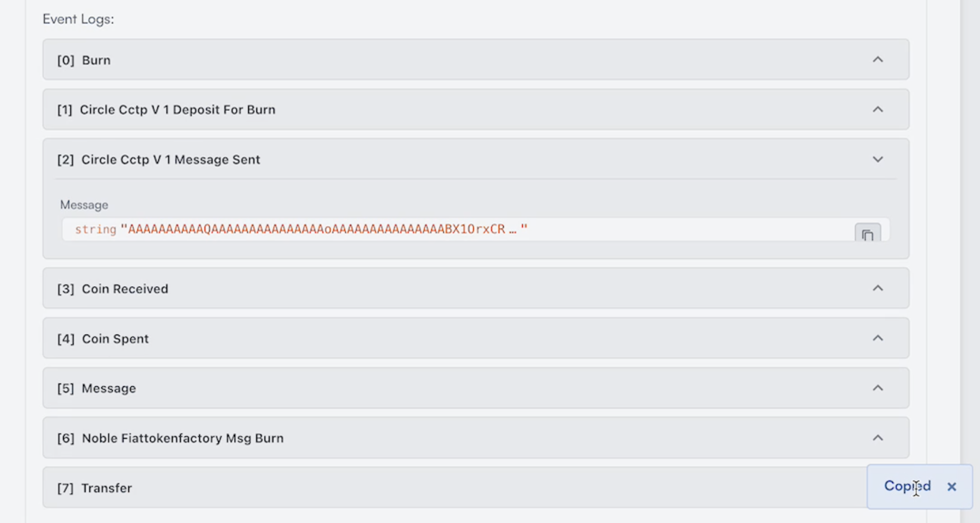This screenshot has height=523, width=980.
Task: Expand Circle Cctp Deposit For Burn chevron
Action: point(878,110)
